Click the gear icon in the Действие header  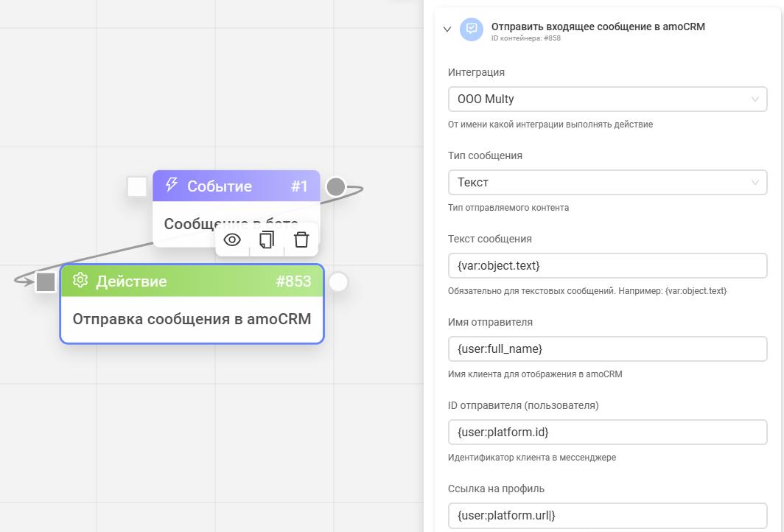coord(80,281)
